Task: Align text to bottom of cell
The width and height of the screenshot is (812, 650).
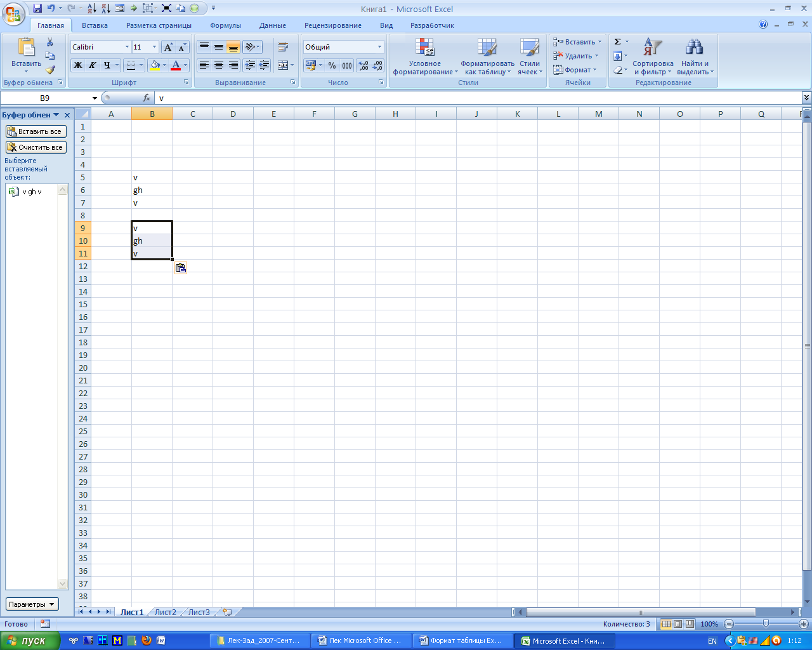Action: pos(233,47)
